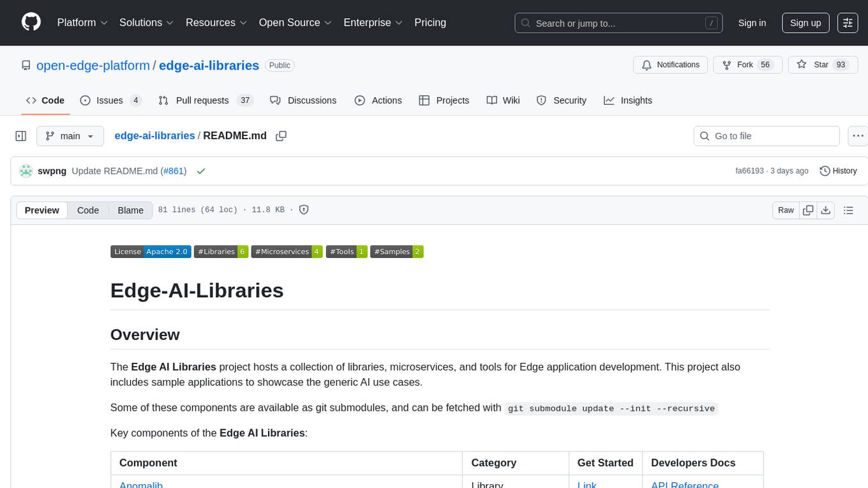Open the edge-ai-libraries breadcrumb link
This screenshot has height=488, width=868.
(x=154, y=136)
